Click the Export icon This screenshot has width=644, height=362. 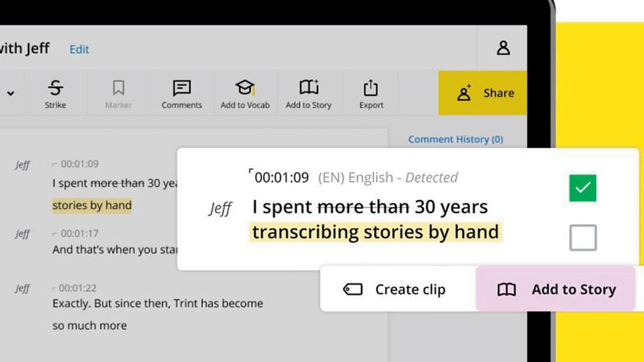click(371, 88)
